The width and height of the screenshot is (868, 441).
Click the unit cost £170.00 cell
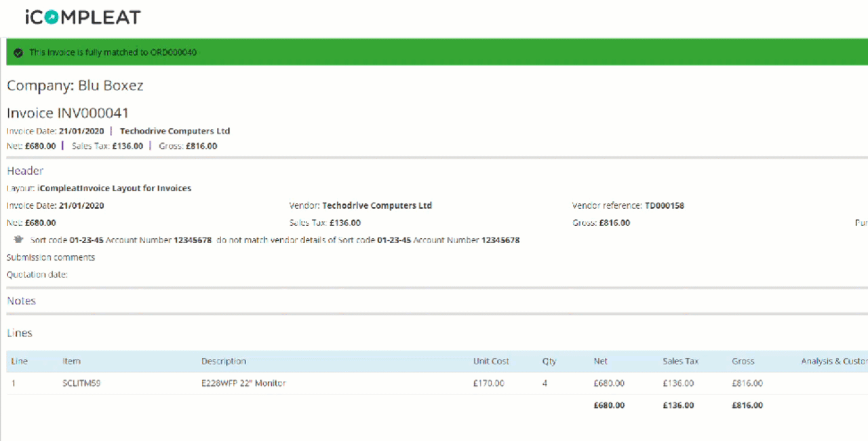(x=489, y=383)
